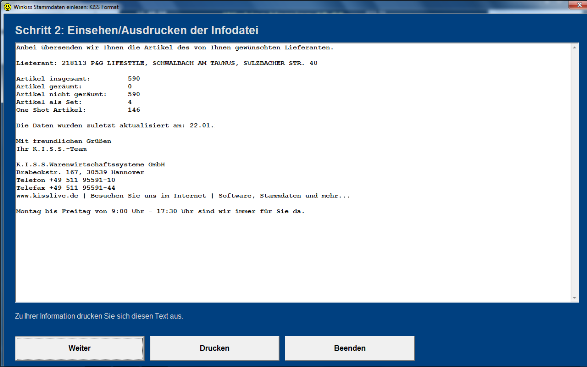Click the scroll down arrow of the text area
Viewport: 587px width, 367px height.
pos(575,298)
